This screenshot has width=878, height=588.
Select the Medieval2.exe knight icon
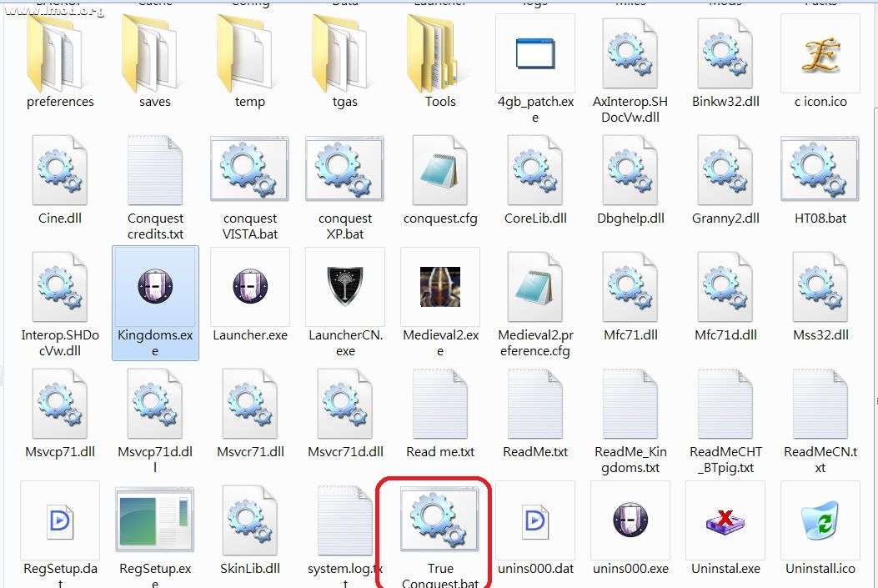coord(440,288)
